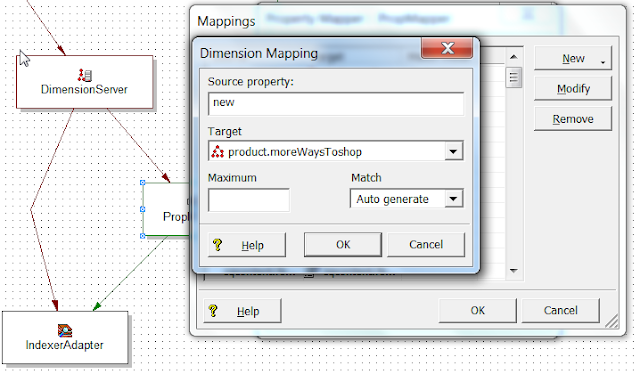Click the Remove button in Mappings
The width and height of the screenshot is (640, 374).
[573, 119]
